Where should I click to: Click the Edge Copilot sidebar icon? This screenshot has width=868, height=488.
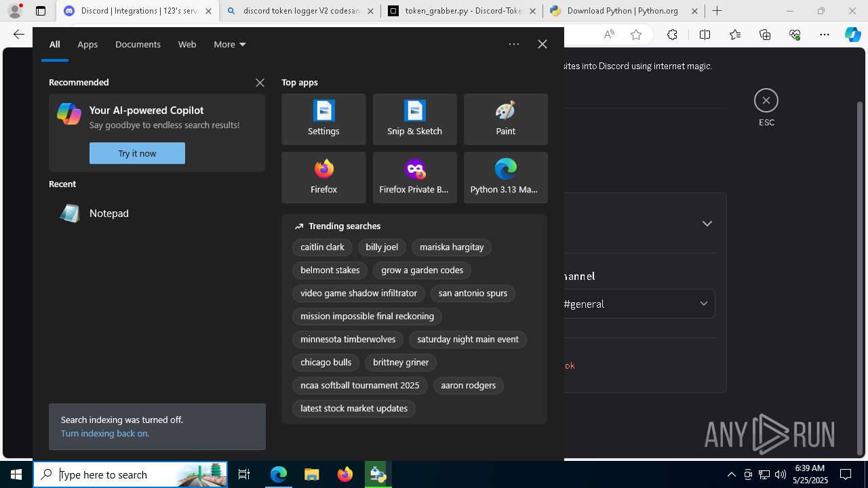853,35
